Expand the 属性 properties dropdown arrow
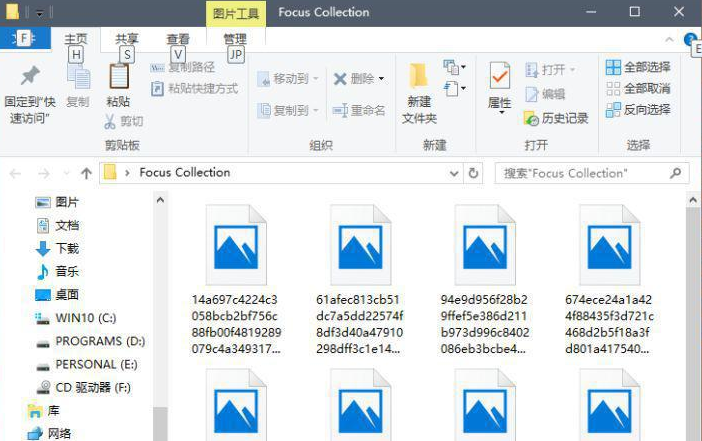The height and width of the screenshot is (441, 702). [501, 112]
